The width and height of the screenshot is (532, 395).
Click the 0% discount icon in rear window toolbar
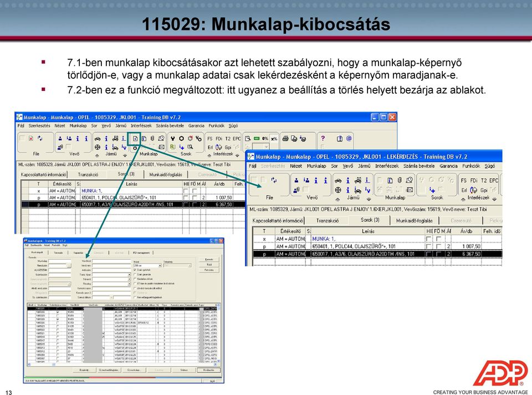tap(265, 138)
